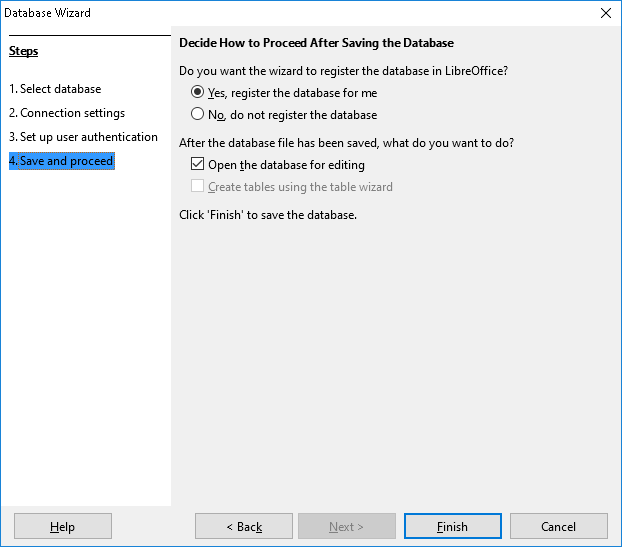The width and height of the screenshot is (622, 547).
Task: Click the "Click 'Finish' to save" instruction text
Action: (x=267, y=215)
